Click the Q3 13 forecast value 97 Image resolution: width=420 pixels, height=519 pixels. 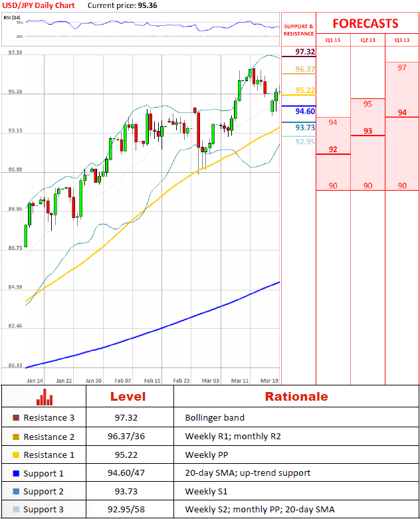(402, 68)
